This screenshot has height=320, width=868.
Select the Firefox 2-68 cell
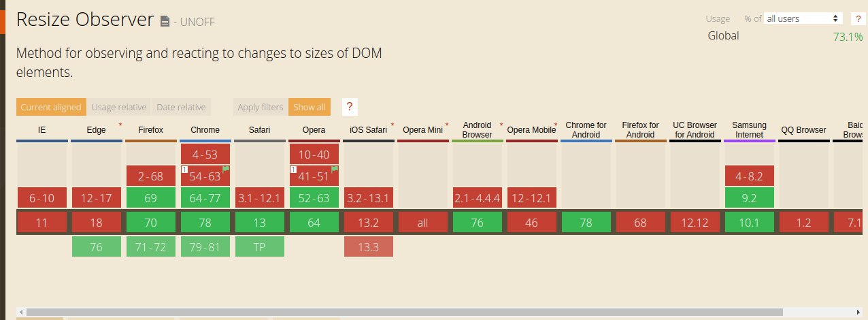(x=151, y=176)
